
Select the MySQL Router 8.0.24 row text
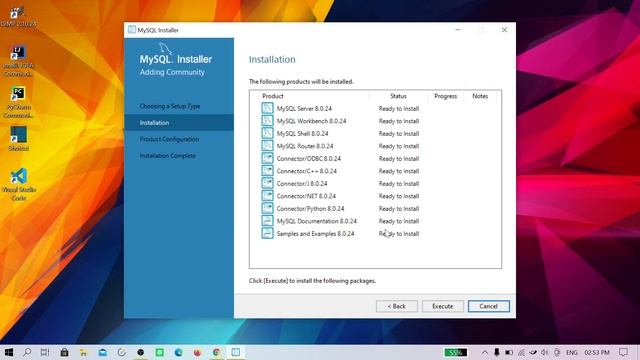305,146
